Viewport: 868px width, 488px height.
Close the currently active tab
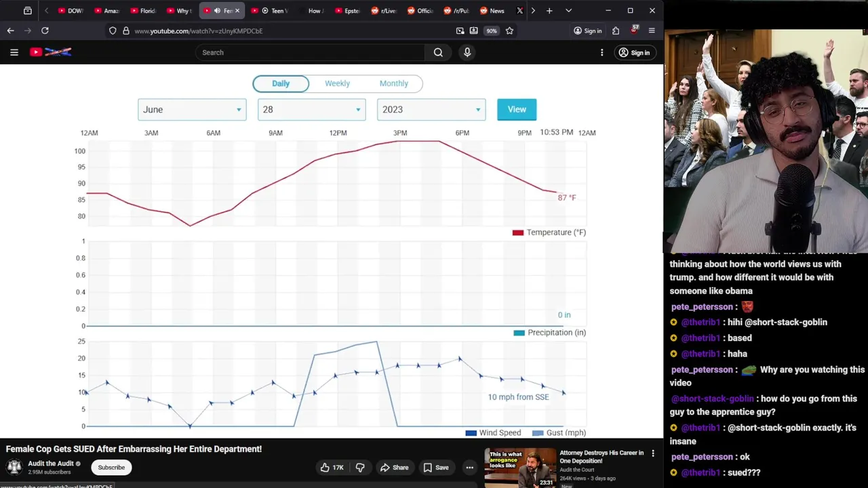pyautogui.click(x=237, y=11)
